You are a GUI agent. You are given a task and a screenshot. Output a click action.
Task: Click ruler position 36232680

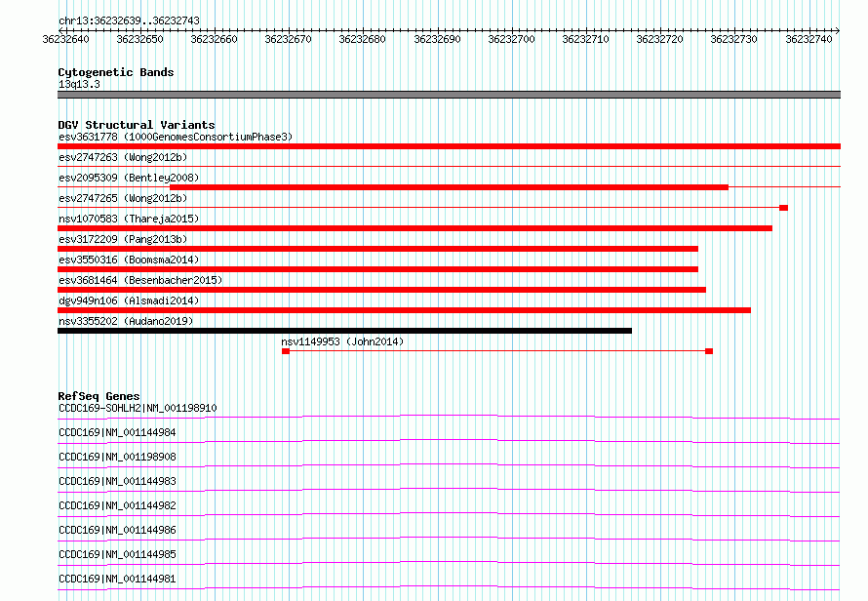[362, 39]
